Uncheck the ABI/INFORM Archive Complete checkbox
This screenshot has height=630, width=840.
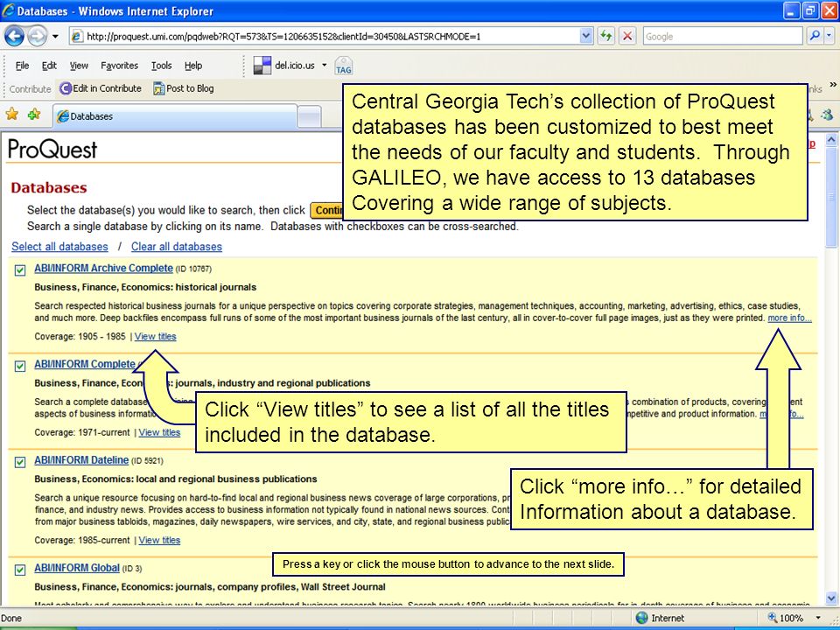(x=20, y=270)
